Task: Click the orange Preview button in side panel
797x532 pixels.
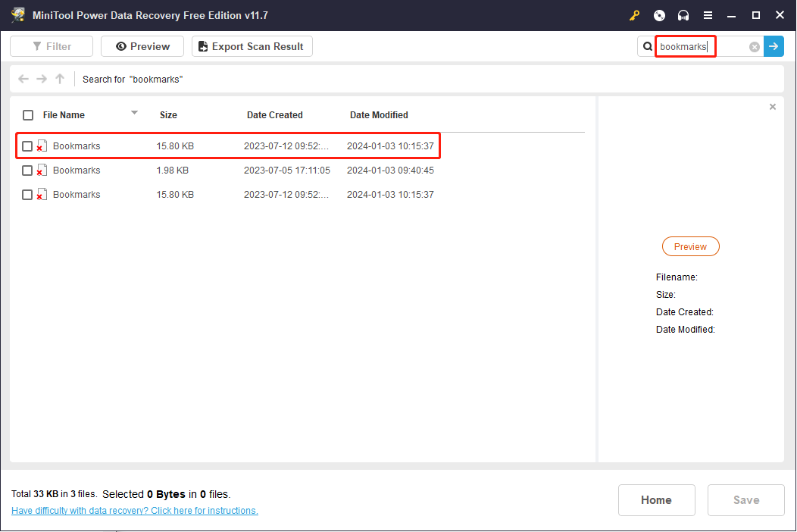Action: pos(690,246)
